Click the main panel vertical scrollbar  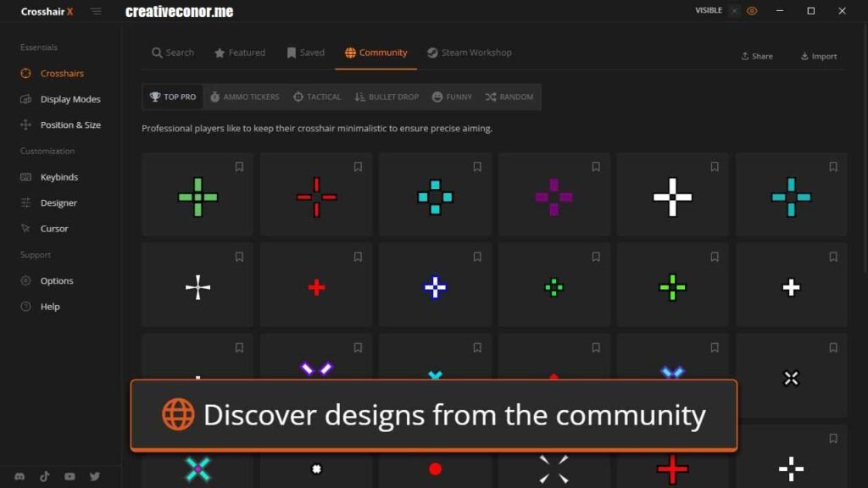click(865, 149)
